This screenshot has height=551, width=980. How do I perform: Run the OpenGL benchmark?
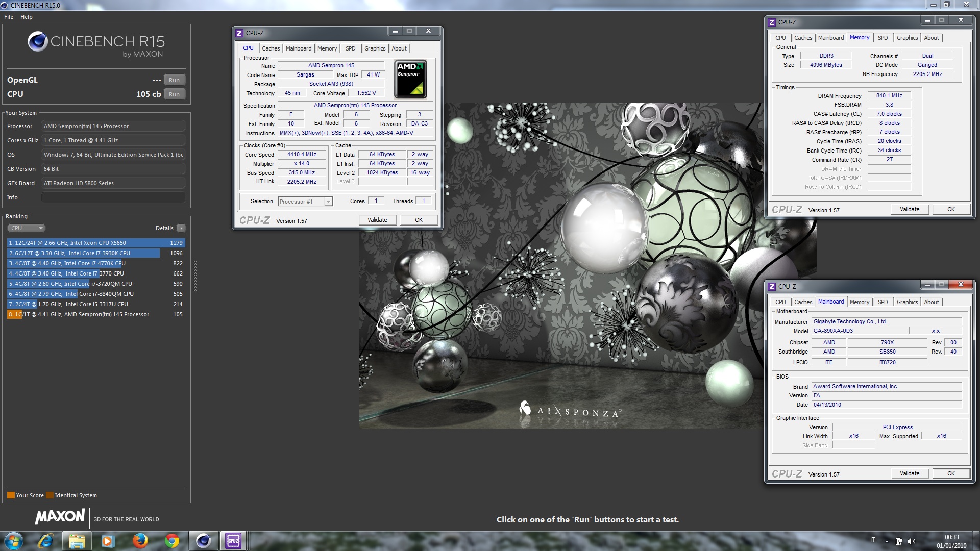click(174, 80)
